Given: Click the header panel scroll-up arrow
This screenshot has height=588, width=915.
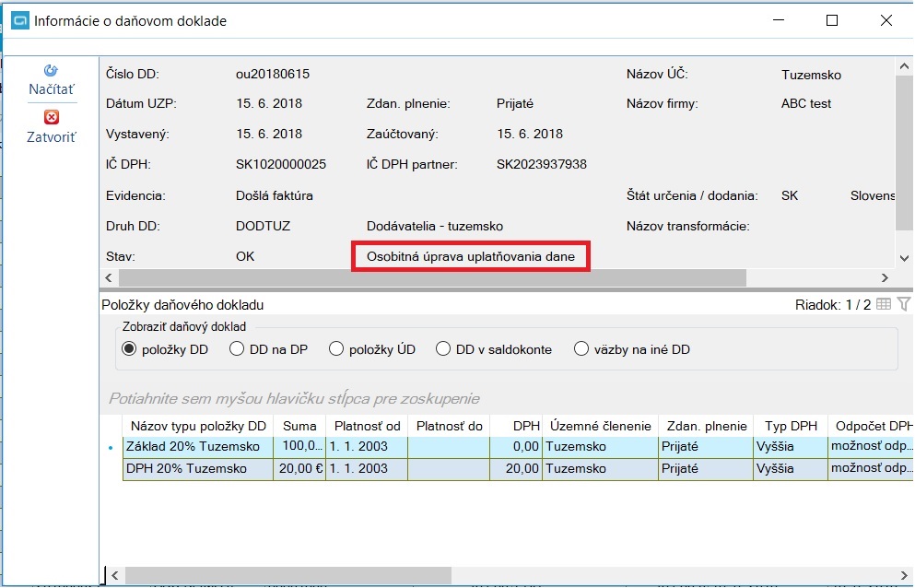Looking at the screenshot, I should pyautogui.click(x=905, y=66).
